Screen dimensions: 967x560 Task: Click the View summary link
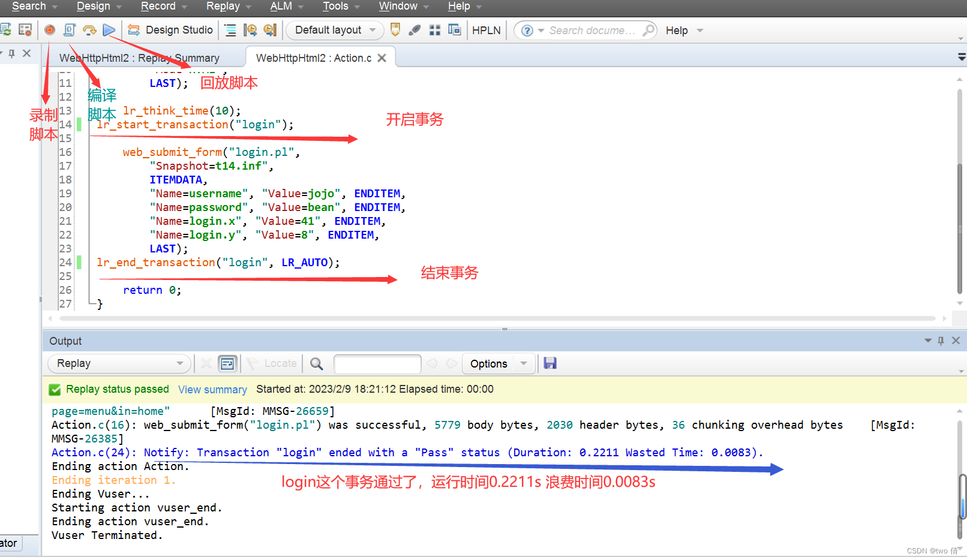pyautogui.click(x=212, y=389)
